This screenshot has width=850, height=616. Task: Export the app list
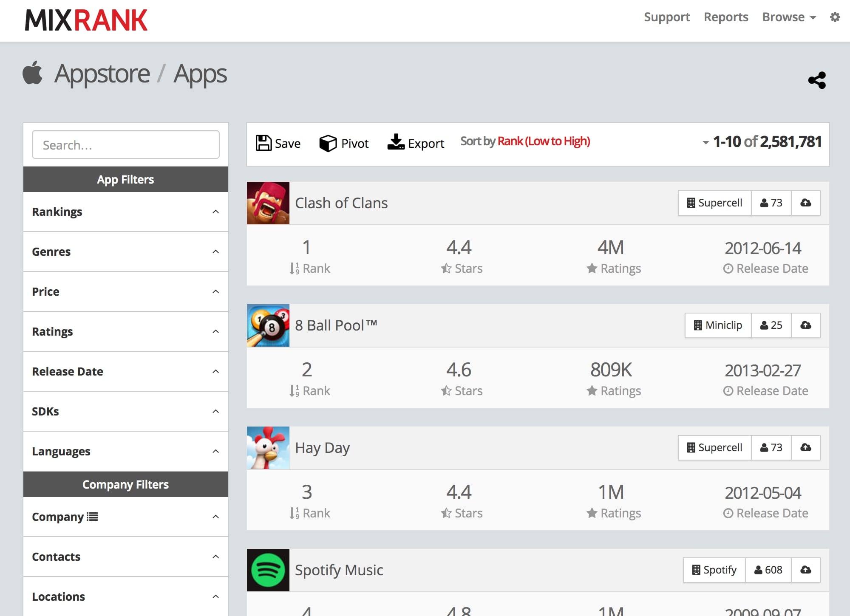[416, 143]
